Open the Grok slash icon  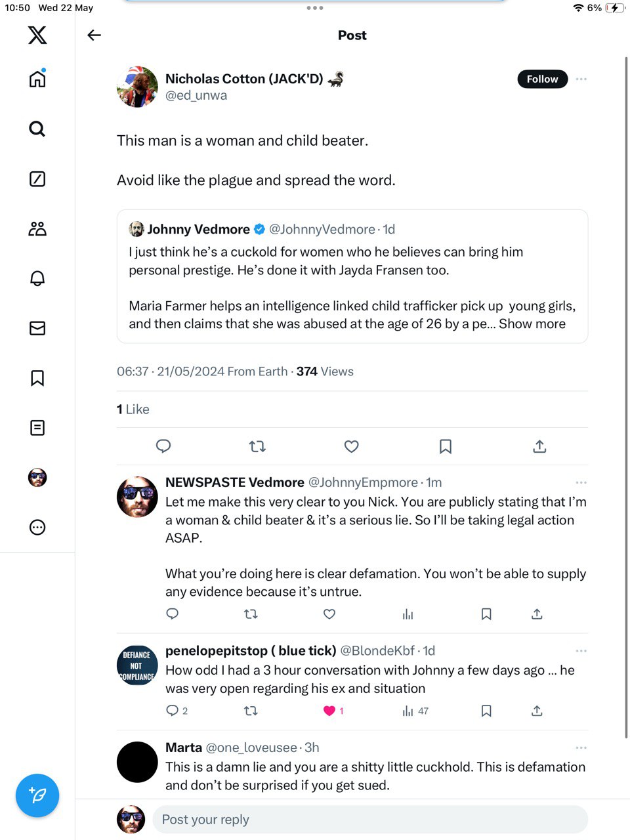click(x=37, y=178)
